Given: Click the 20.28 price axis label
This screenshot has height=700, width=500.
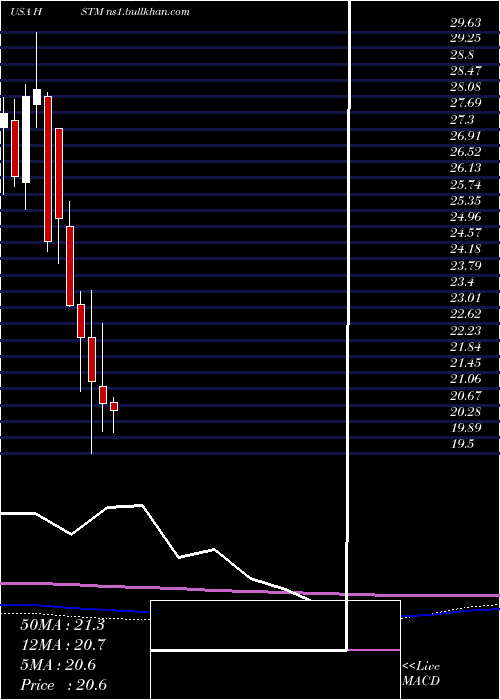Looking at the screenshot, I should pos(465,412).
